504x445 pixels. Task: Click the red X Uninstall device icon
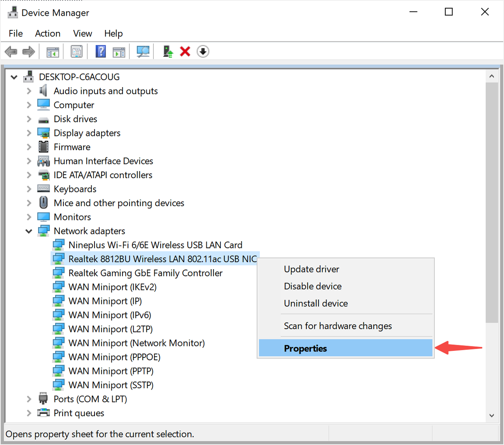(185, 52)
